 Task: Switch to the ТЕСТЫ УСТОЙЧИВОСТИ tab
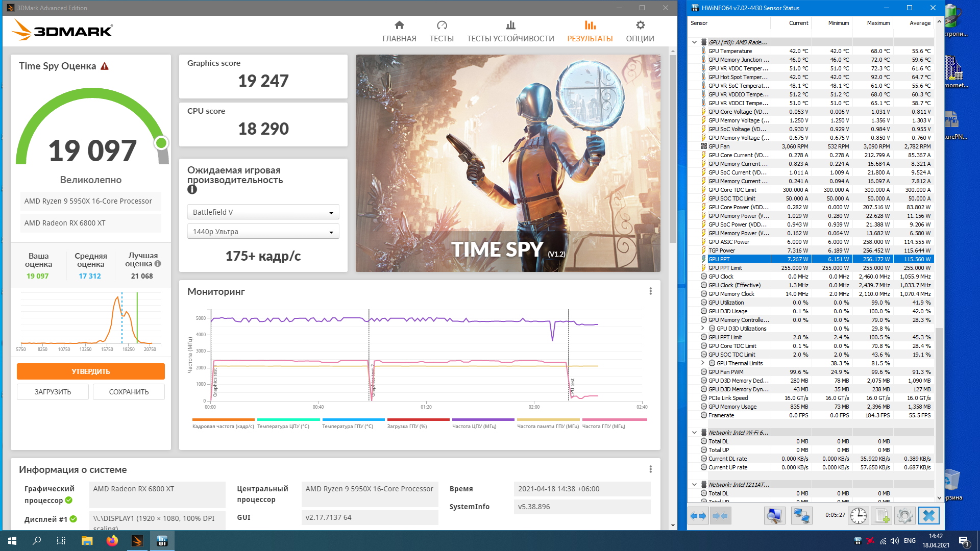click(x=510, y=31)
